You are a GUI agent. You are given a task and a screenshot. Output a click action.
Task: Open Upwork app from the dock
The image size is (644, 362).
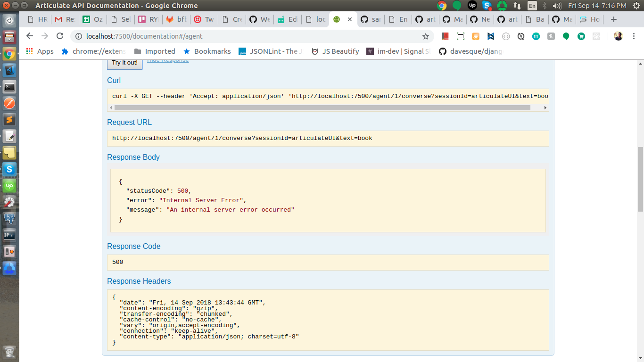(x=9, y=186)
